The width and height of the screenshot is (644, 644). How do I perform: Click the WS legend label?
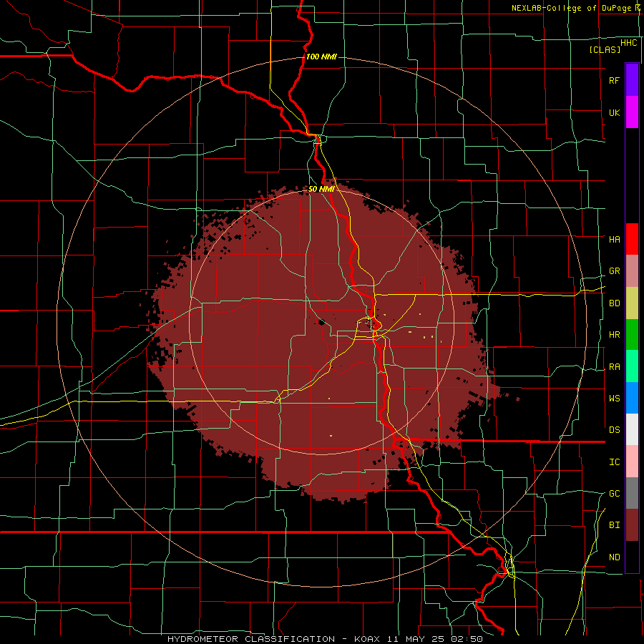(614, 398)
